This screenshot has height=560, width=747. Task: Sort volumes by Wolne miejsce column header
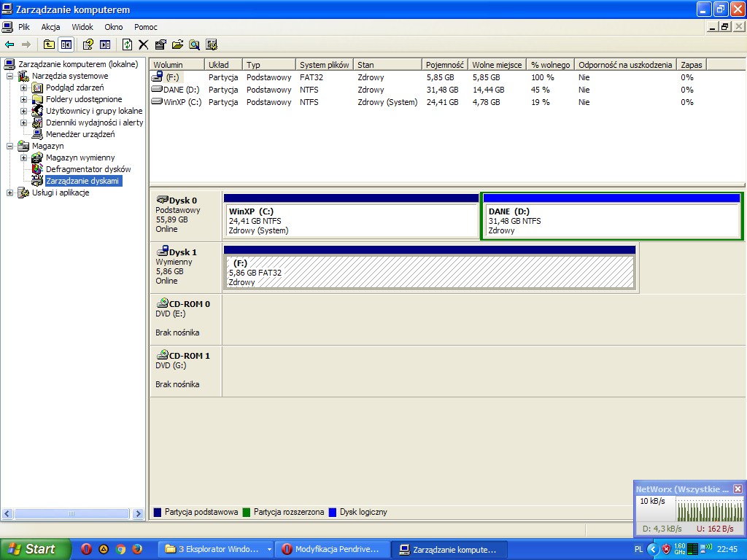point(496,65)
